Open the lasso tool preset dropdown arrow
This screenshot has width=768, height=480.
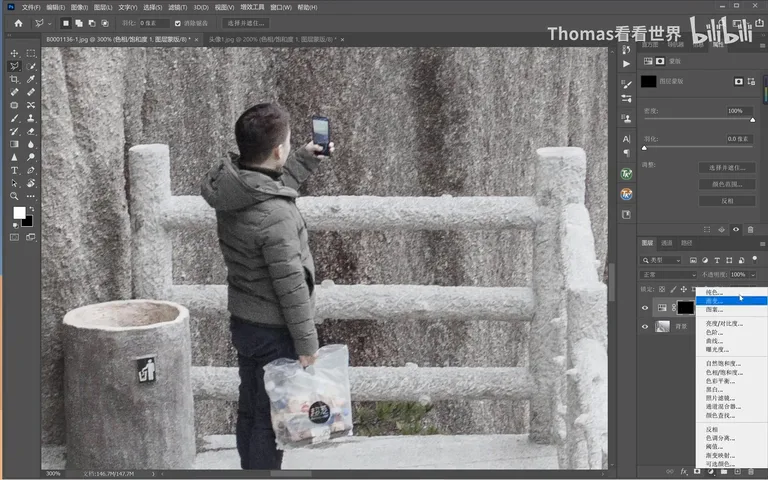49,24
